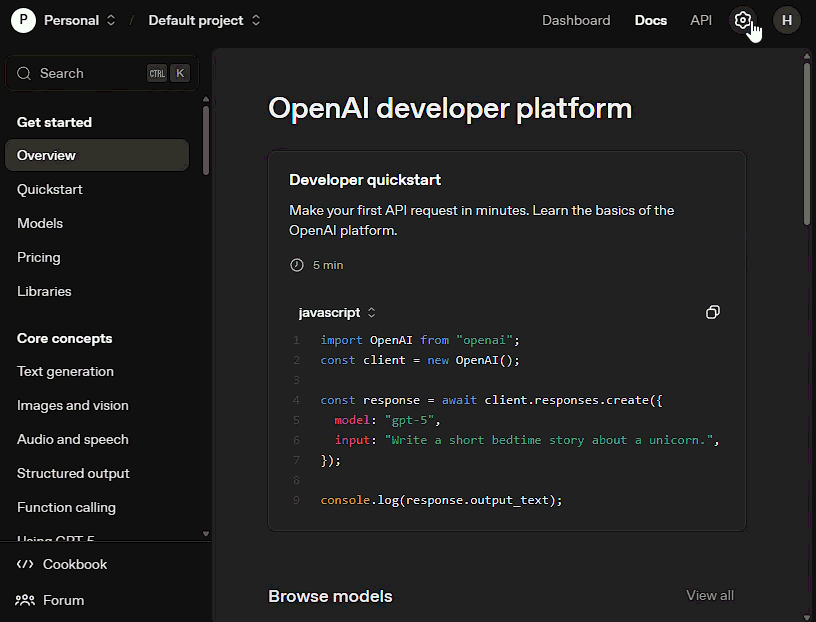
Task: Click the clock icon beside 5 min
Action: 296,265
